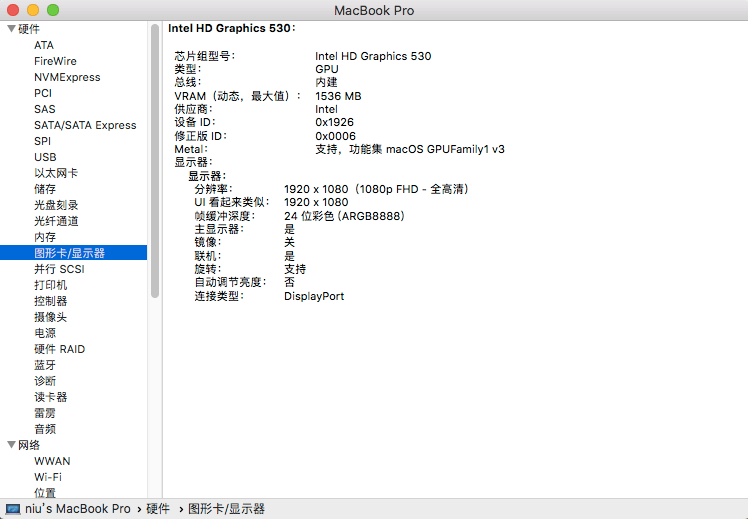This screenshot has width=748, height=519.
Task: Select USB in the sidebar
Action: point(45,157)
